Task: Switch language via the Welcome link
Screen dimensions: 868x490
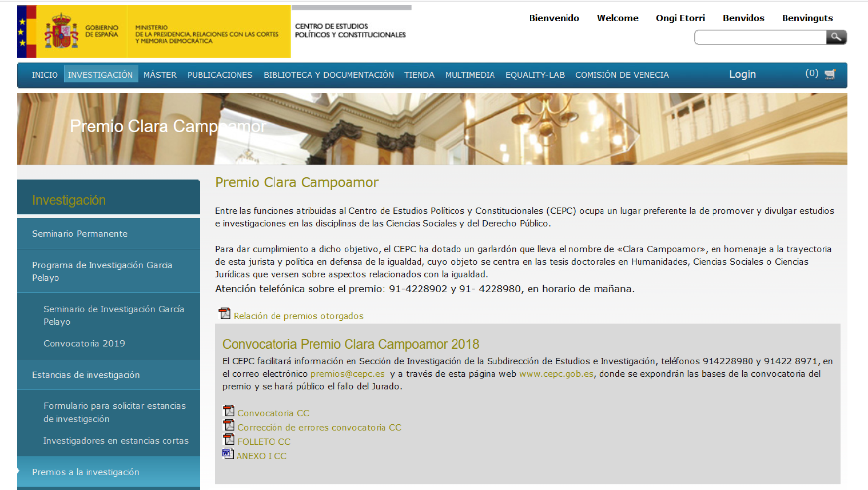Action: 618,18
